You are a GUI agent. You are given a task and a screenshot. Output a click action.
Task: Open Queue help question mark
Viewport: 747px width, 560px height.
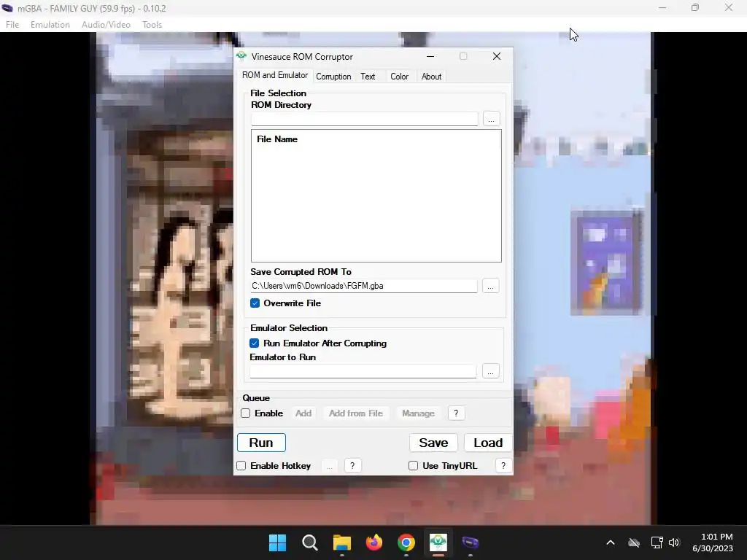click(x=456, y=413)
